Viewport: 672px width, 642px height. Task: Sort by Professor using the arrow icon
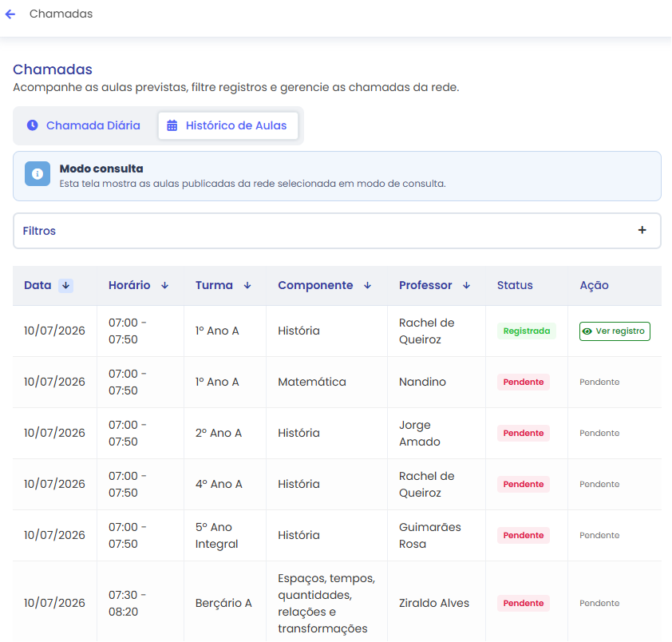[x=467, y=286]
